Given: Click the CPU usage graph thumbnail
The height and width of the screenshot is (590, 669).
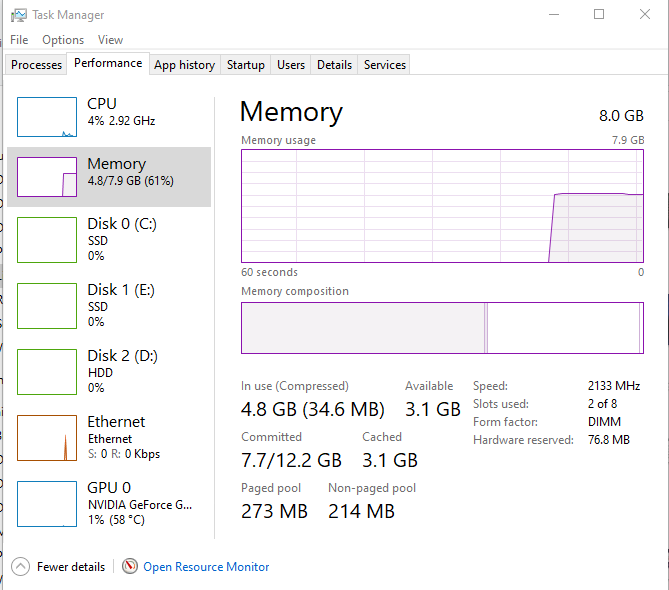Looking at the screenshot, I should pyautogui.click(x=47, y=117).
